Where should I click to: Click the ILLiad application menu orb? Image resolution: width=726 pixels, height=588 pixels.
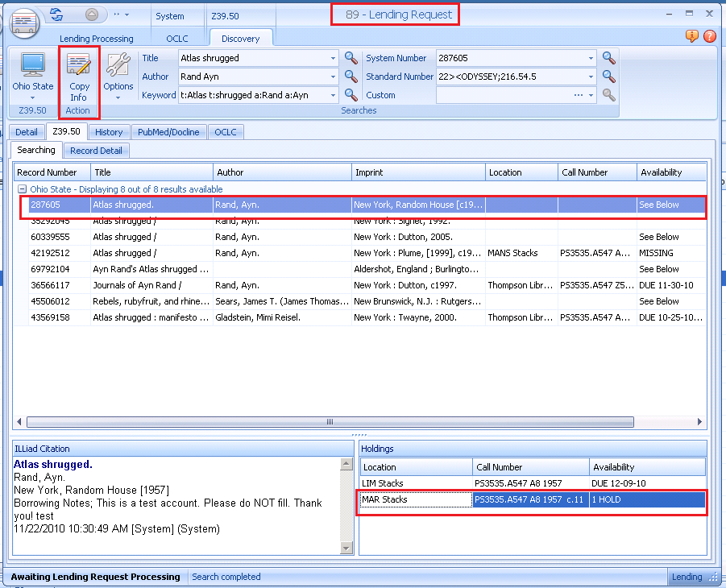[25, 23]
